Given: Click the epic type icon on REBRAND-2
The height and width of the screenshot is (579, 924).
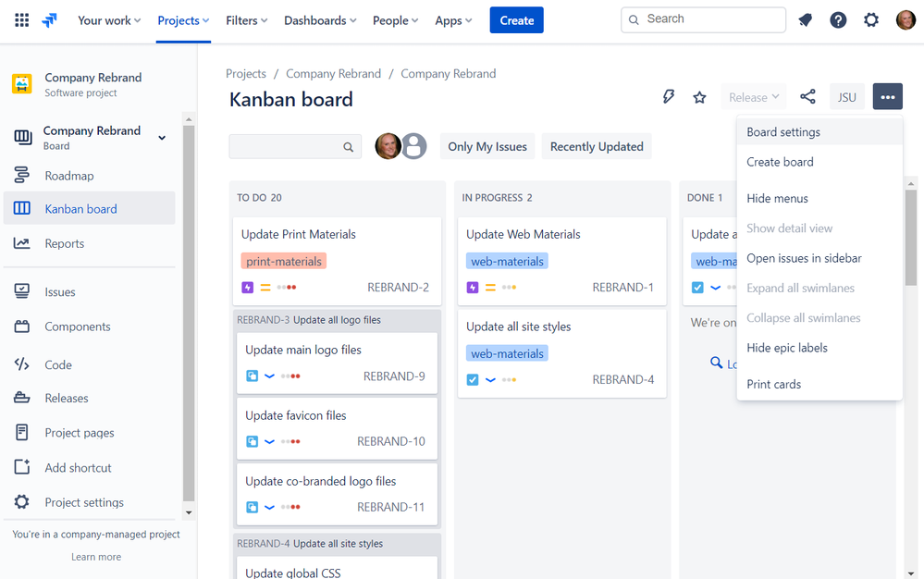Looking at the screenshot, I should pos(248,288).
